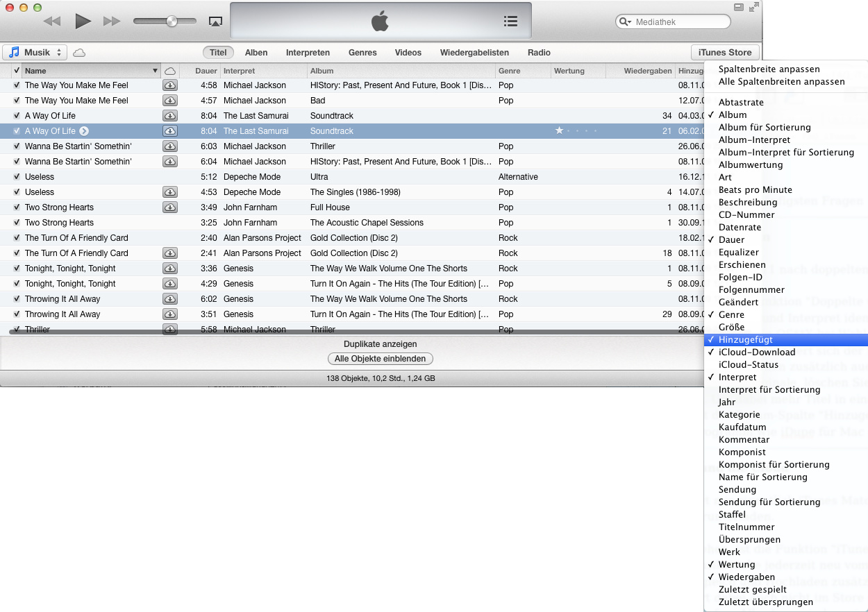
Task: Click the one-star rating of selected A Way Of Life
Action: [559, 130]
